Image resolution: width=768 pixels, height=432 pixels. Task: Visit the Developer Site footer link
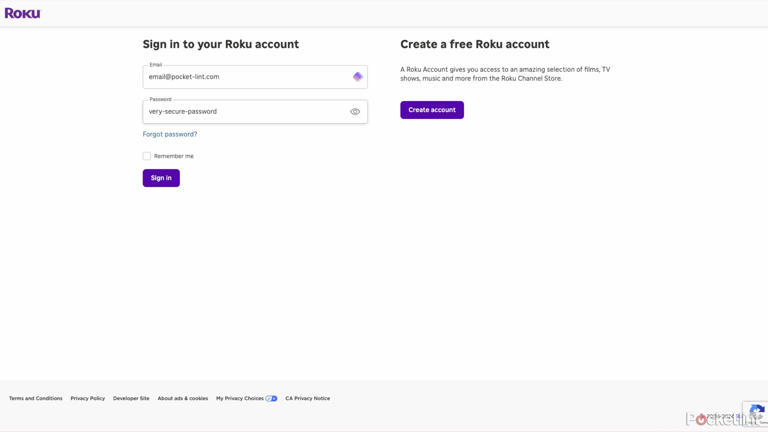(131, 398)
